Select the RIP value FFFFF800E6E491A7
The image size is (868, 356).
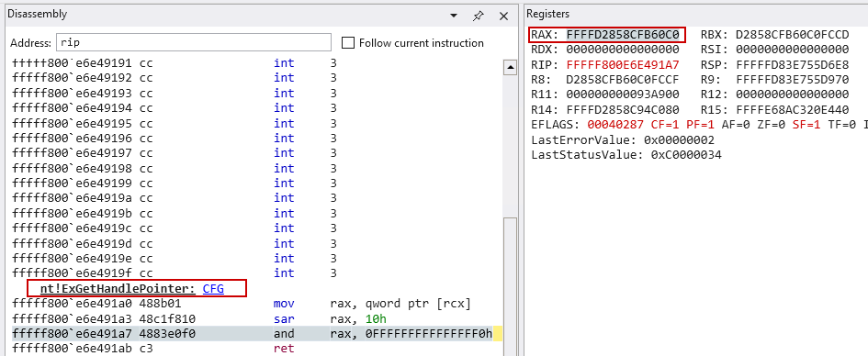(x=623, y=64)
